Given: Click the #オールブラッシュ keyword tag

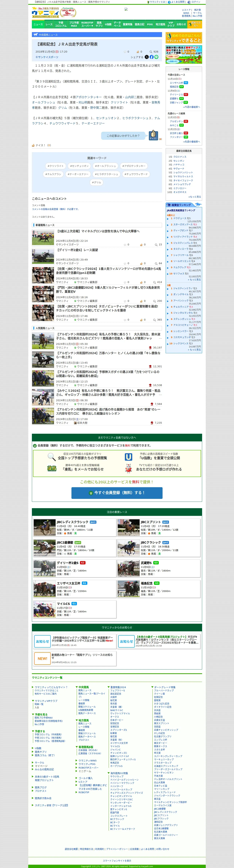Looking at the screenshot, I should tap(105, 166).
